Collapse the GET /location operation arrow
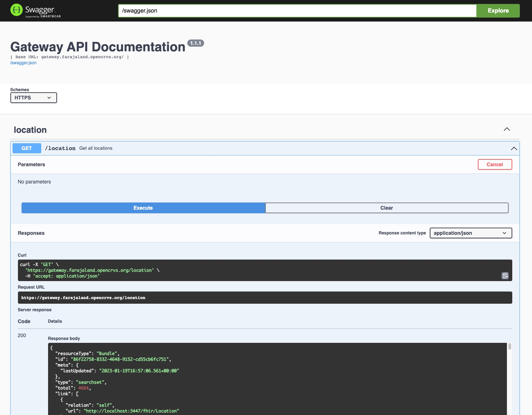 click(x=514, y=148)
